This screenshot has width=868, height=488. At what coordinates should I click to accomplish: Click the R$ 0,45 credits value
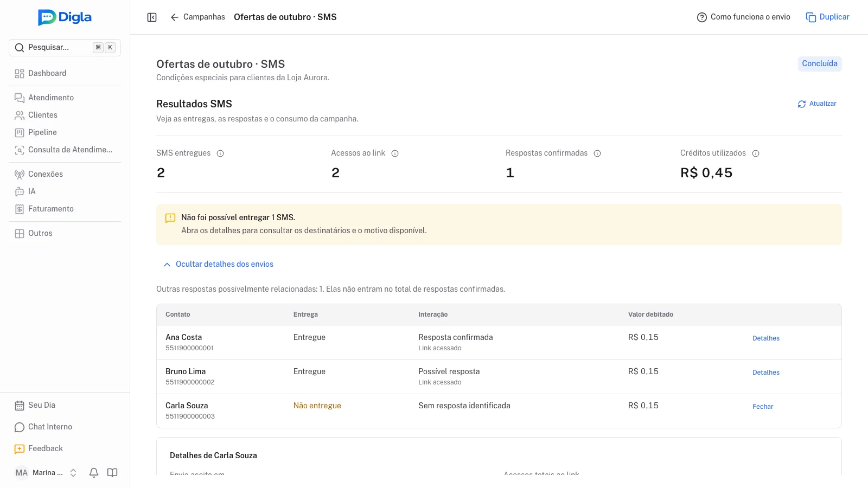click(x=706, y=173)
